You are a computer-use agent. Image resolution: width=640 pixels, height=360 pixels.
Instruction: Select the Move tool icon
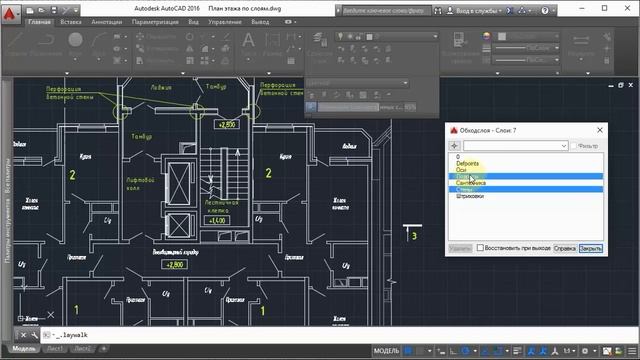(140, 37)
